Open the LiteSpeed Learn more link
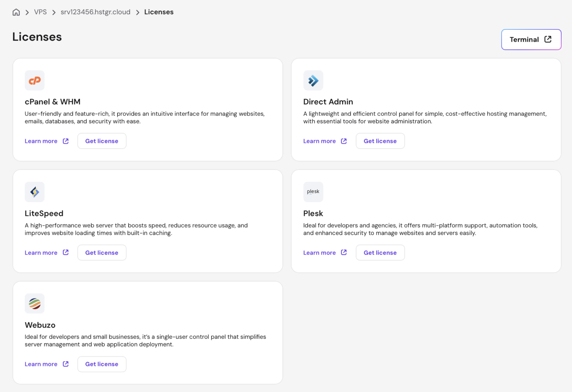This screenshot has height=392, width=572. coord(47,253)
